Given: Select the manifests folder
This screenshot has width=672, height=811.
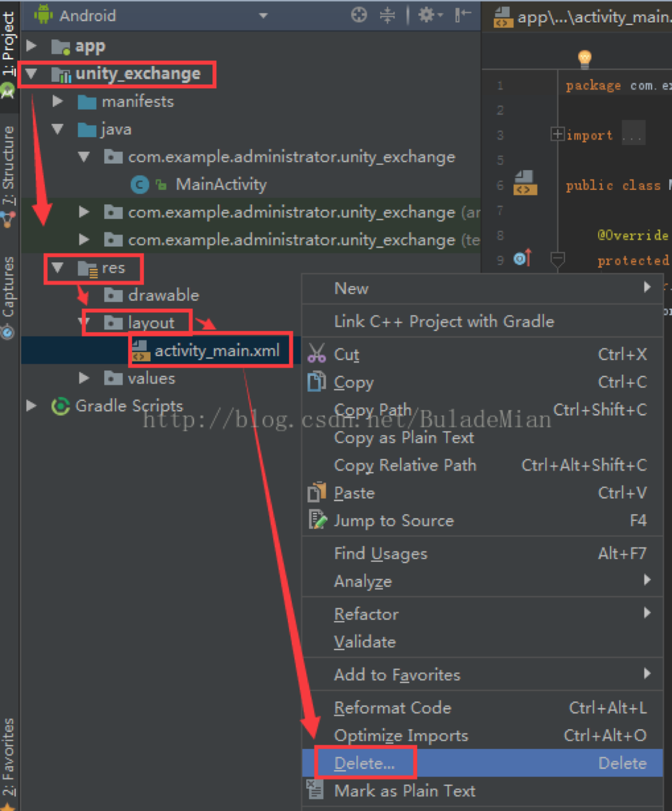Looking at the screenshot, I should (x=138, y=101).
